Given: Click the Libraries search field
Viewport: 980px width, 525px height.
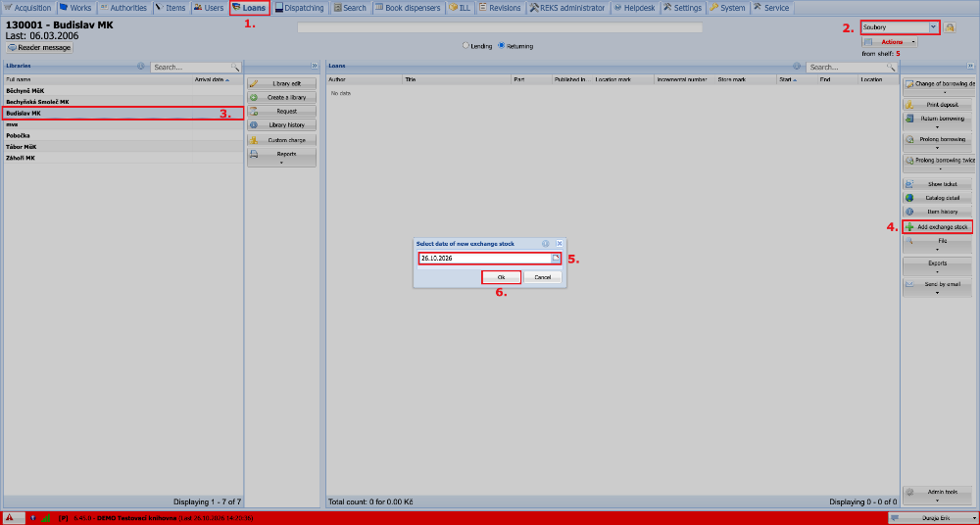Looking at the screenshot, I should pos(191,67).
